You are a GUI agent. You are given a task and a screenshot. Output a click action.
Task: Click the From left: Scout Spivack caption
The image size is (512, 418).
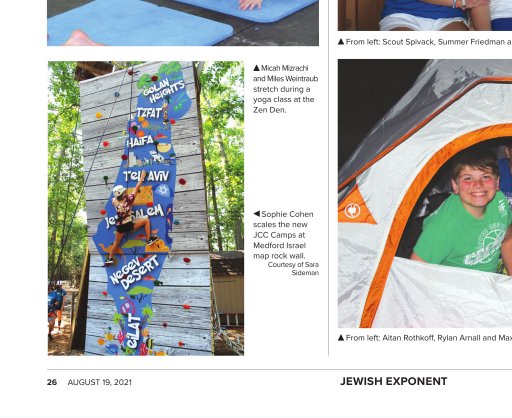[x=428, y=42]
